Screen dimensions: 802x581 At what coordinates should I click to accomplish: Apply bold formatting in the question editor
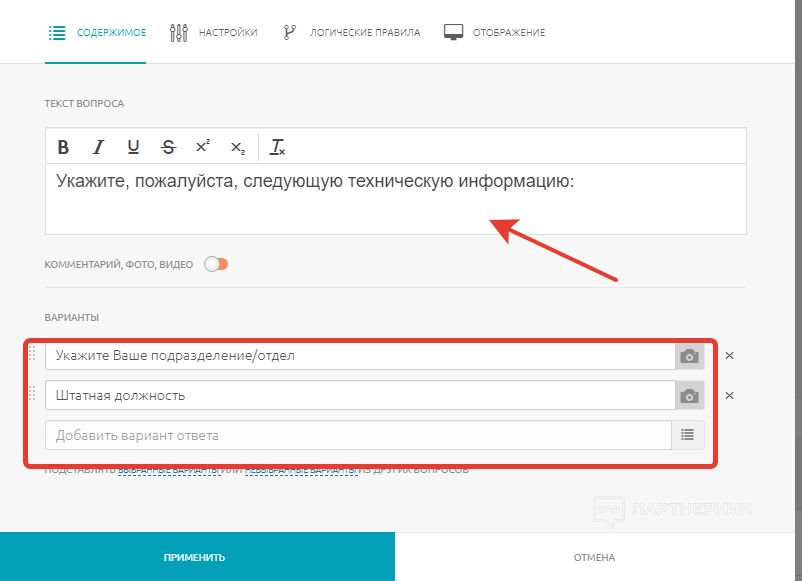[x=63, y=147]
